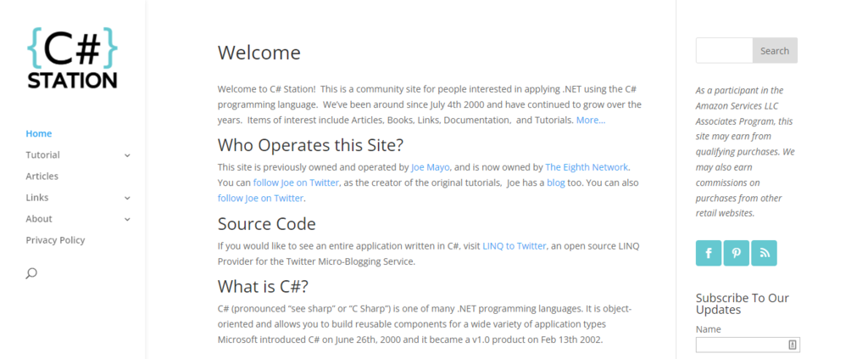The height and width of the screenshot is (359, 868).
Task: Expand the Tutorial submenu arrow
Action: coord(127,155)
